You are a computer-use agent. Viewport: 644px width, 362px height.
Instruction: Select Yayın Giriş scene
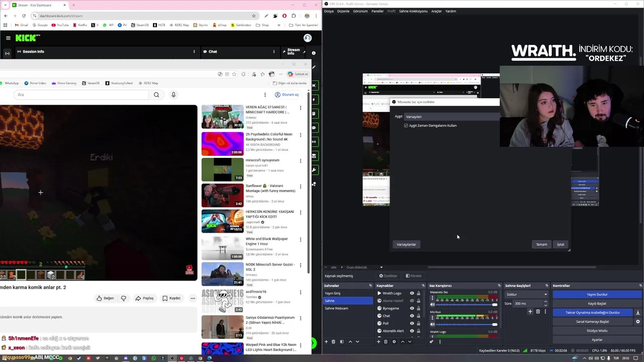pos(348,293)
